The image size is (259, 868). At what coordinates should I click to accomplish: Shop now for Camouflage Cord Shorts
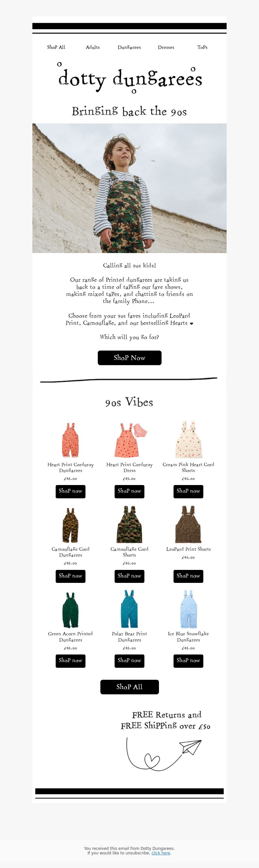click(x=129, y=576)
